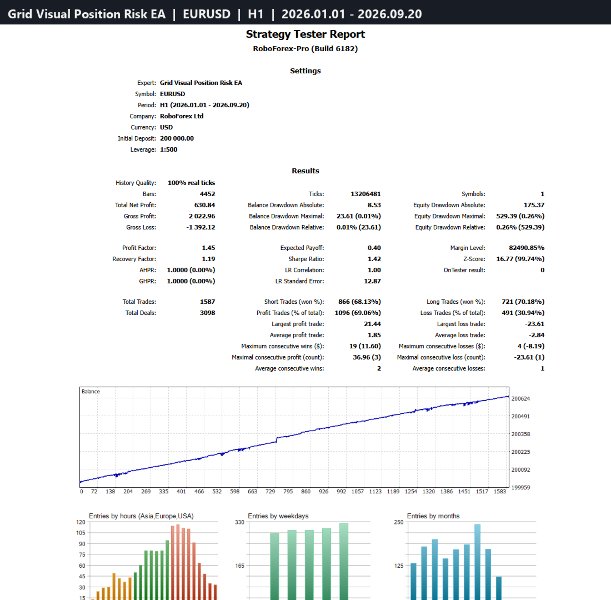Click the "Profit Factor:" label
The height and width of the screenshot is (600, 611).
pyautogui.click(x=139, y=248)
